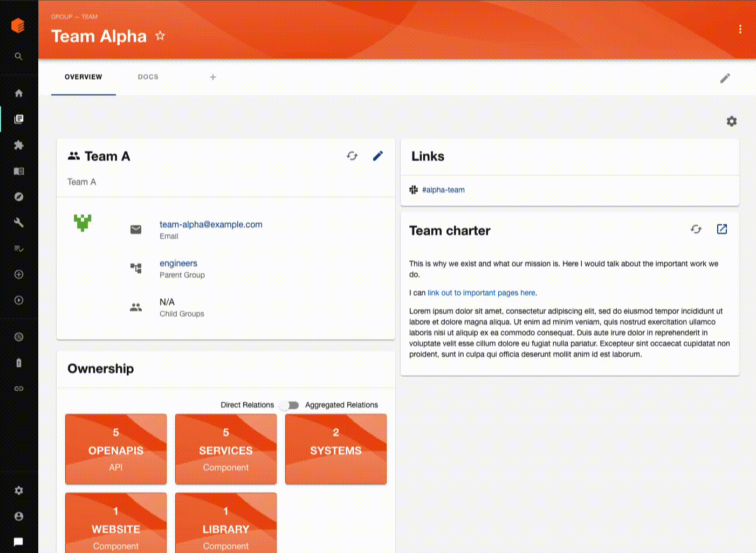Open the #alpha-team Slack link

pos(443,190)
